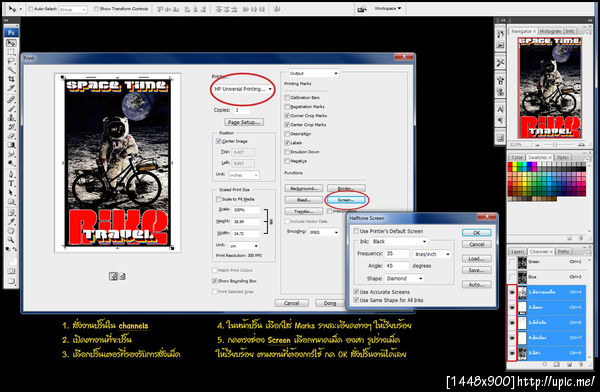Image resolution: width=600 pixels, height=392 pixels.
Task: Open the Encoding dropdown
Action: point(324,232)
